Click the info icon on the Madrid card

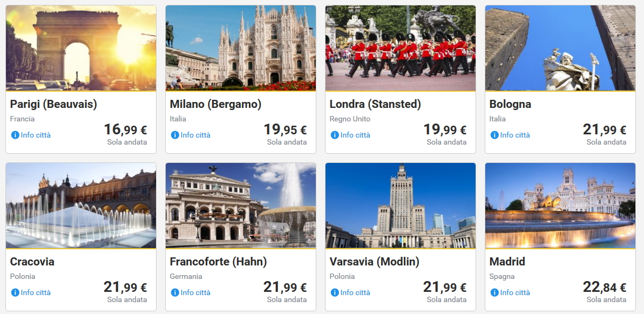tap(494, 292)
